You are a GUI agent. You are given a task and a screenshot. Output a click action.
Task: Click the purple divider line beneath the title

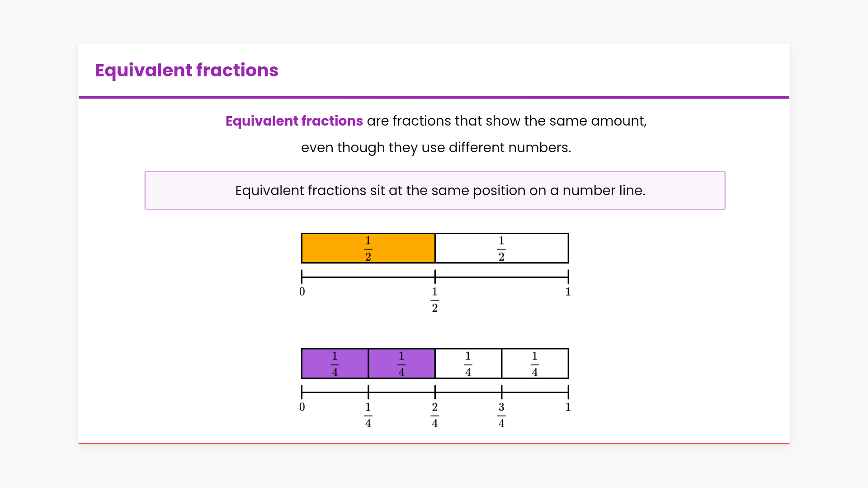point(434,97)
